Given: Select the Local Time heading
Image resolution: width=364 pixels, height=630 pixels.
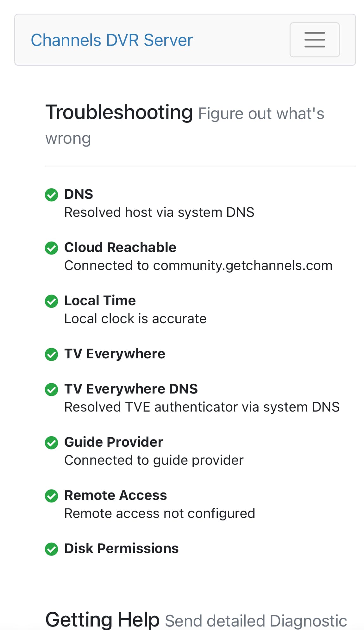Looking at the screenshot, I should pyautogui.click(x=100, y=300).
